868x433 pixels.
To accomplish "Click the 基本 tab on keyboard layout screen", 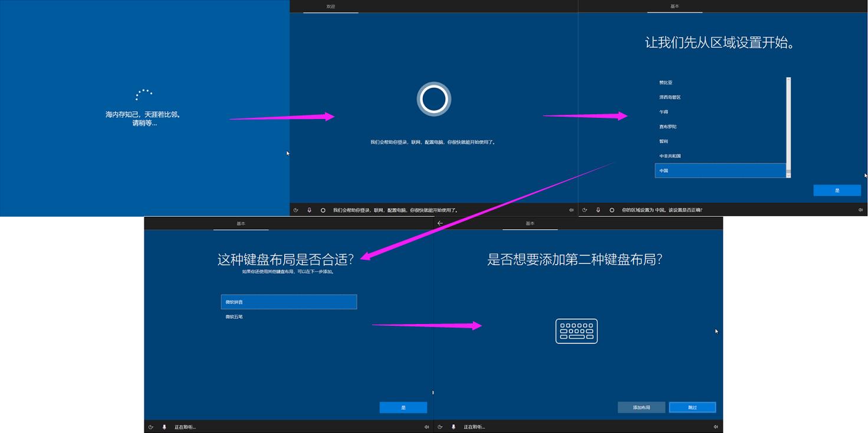I will pos(242,223).
